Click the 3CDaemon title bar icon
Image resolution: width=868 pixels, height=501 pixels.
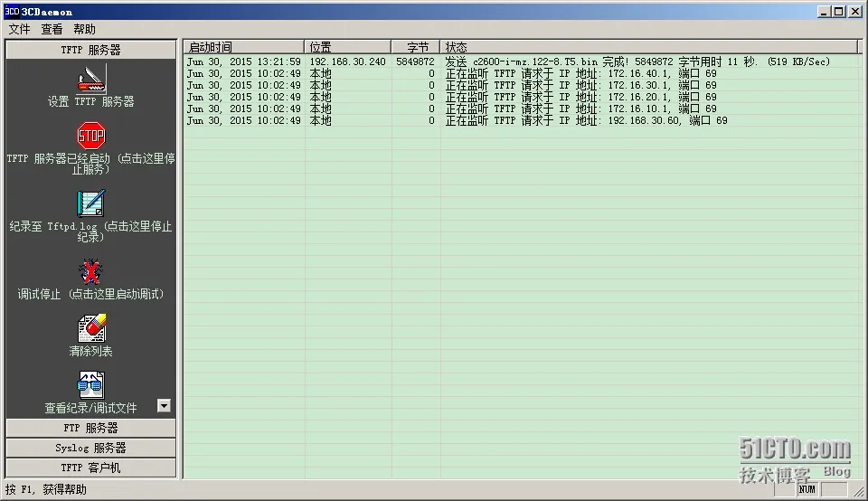tap(12, 11)
